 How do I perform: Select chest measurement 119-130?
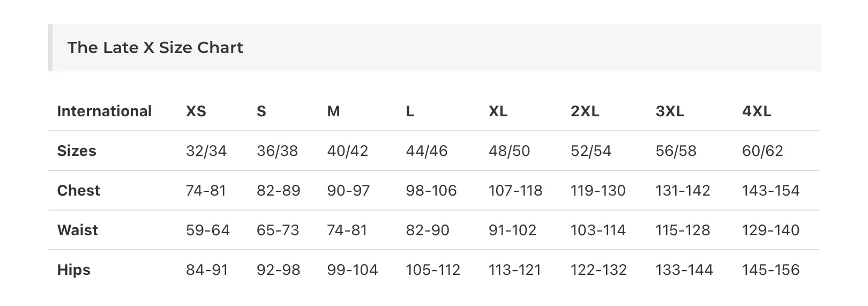598,191
